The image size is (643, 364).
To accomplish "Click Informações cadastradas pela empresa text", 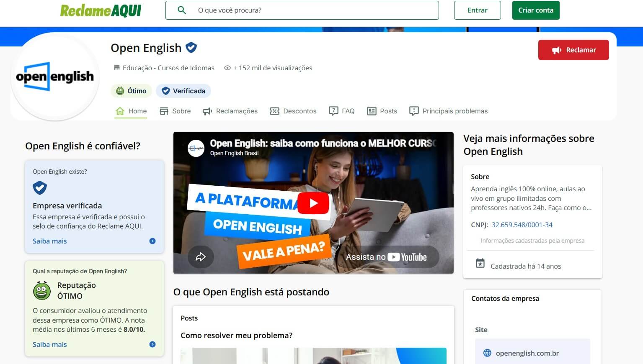I will [532, 241].
